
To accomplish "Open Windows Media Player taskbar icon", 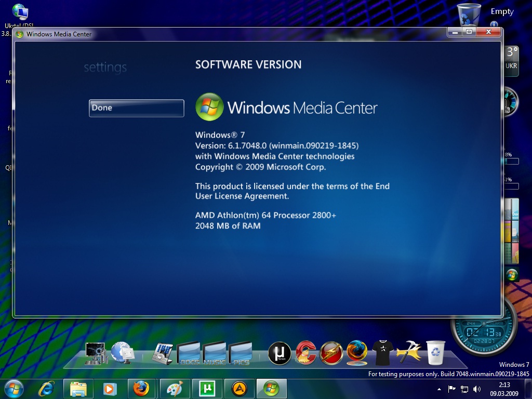I will coord(109,389).
